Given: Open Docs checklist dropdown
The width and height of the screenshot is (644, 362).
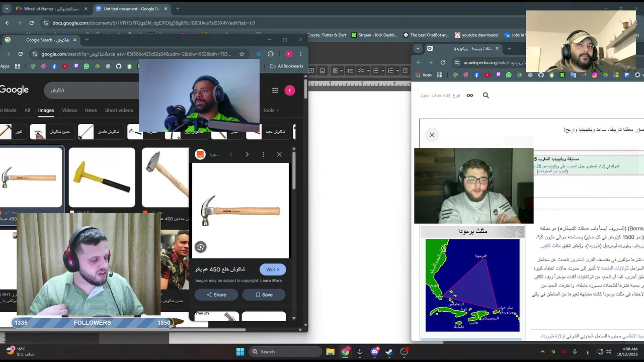Looking at the screenshot, I should [x=364, y=71].
